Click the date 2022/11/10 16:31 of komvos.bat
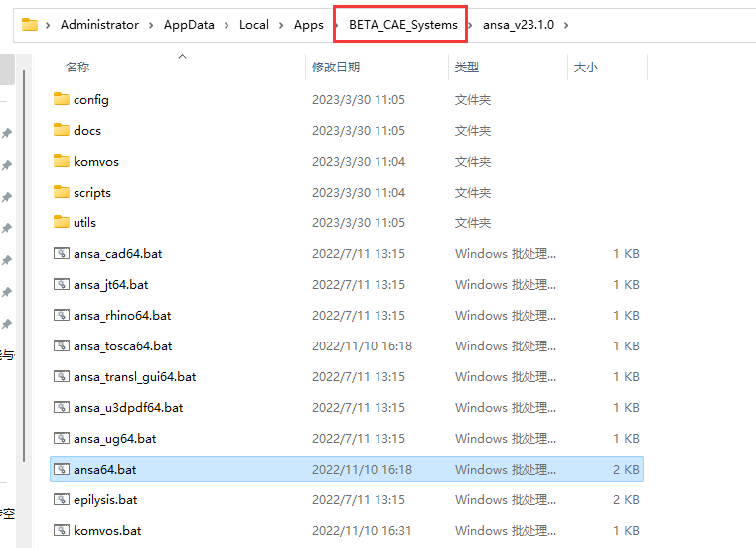756x548 pixels. pyautogui.click(x=362, y=531)
